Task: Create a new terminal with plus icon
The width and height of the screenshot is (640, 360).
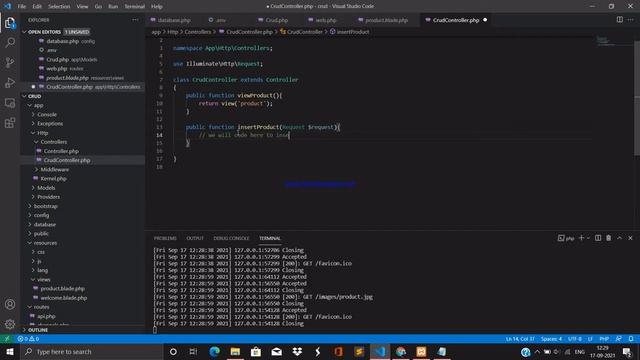Action: pyautogui.click(x=581, y=238)
